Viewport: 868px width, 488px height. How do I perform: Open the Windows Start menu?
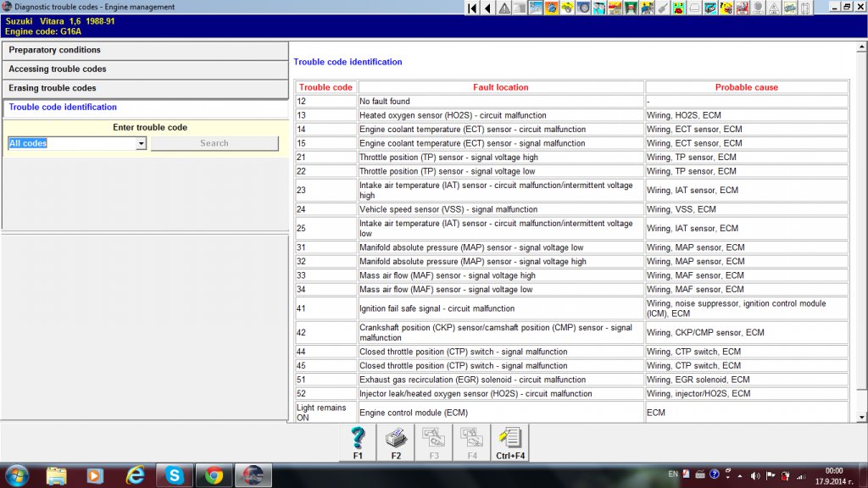pos(16,475)
